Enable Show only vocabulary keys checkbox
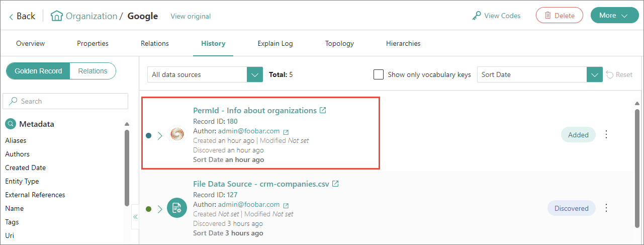Screen dimensions: 644x245 coord(379,74)
